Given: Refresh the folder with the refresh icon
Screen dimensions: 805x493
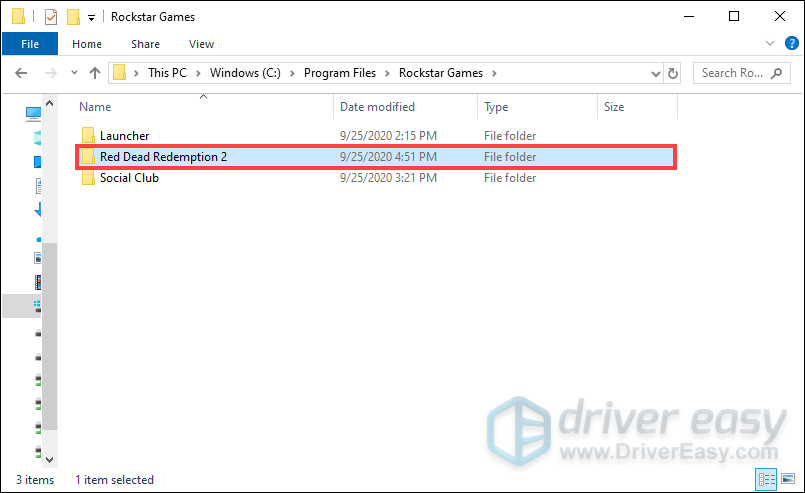Looking at the screenshot, I should tap(673, 73).
